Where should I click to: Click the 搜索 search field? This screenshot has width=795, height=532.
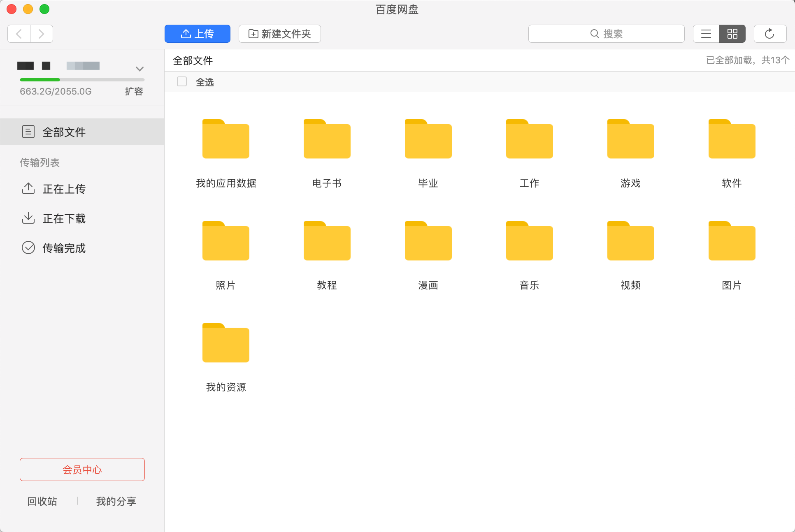coord(606,34)
